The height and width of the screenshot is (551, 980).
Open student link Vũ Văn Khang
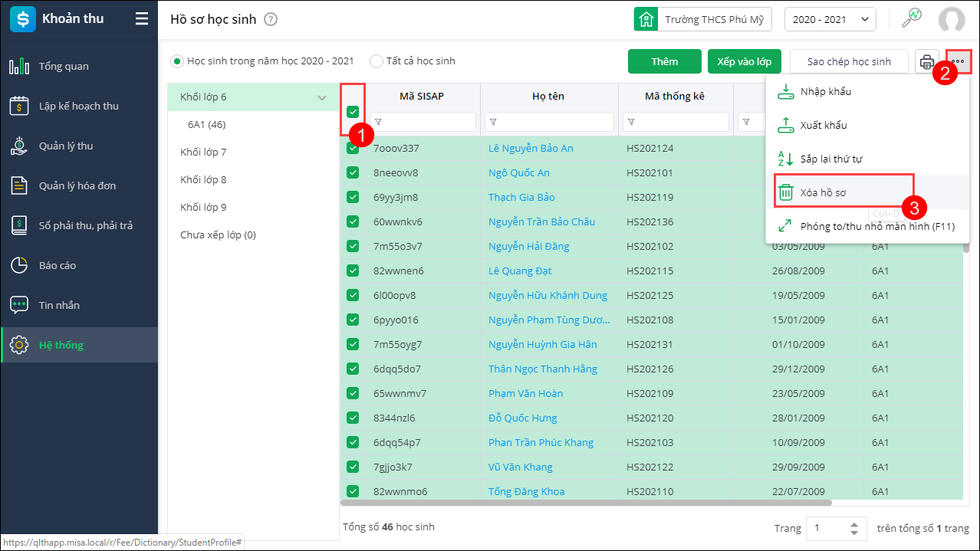pos(521,467)
